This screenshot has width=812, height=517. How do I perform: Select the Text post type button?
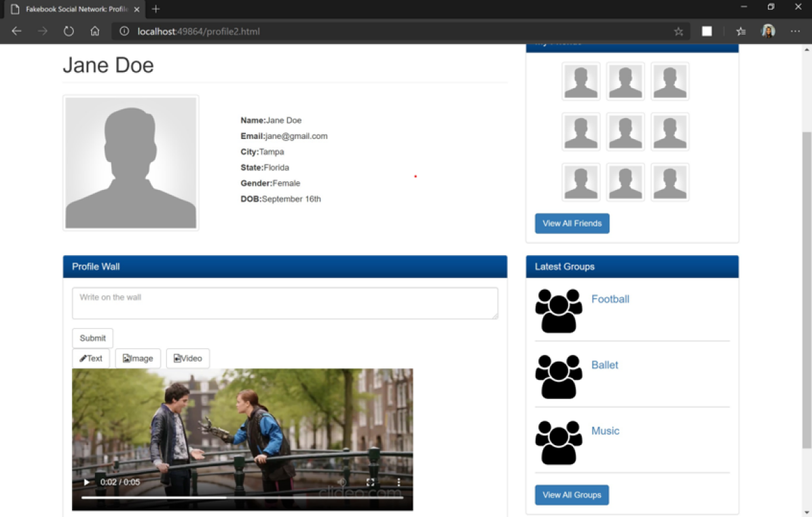pyautogui.click(x=91, y=358)
